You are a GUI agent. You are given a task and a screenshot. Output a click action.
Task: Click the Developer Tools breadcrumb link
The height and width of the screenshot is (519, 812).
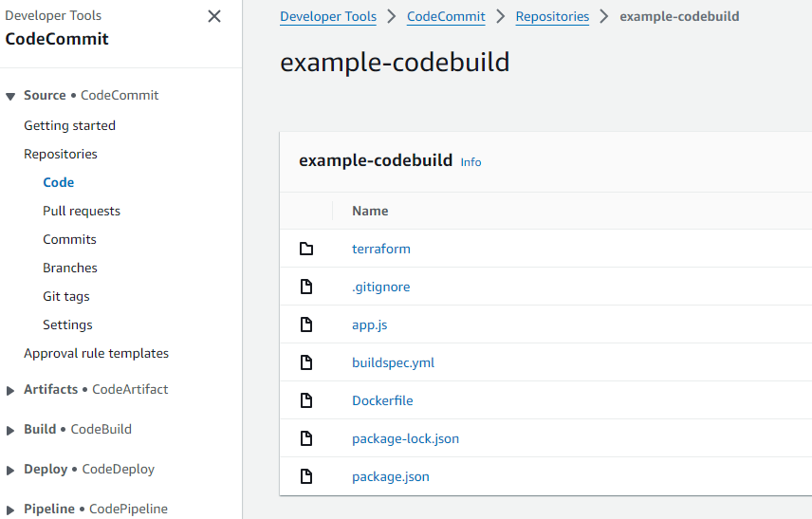click(328, 16)
